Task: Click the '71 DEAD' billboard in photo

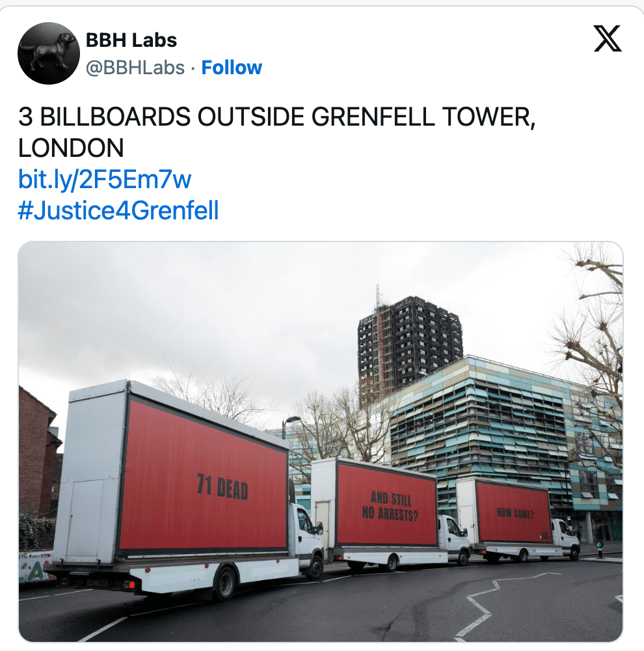Action: 203,477
